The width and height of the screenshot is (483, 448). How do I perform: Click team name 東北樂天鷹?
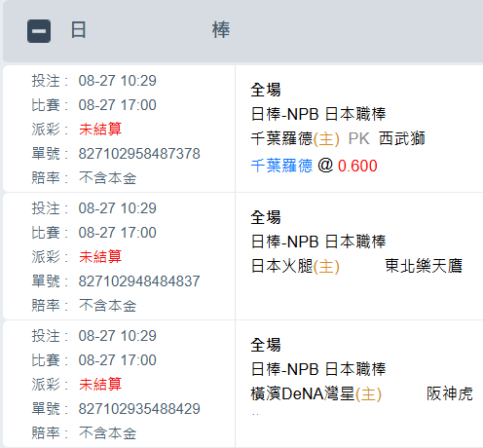pos(424,266)
